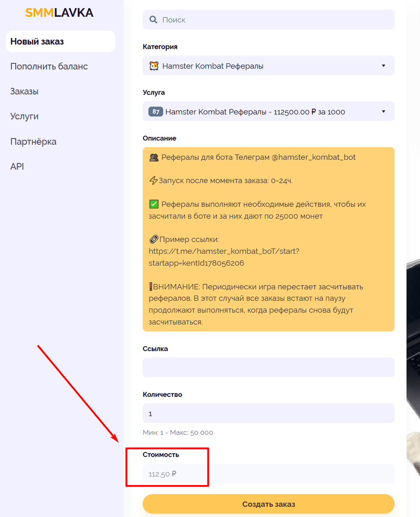Click the Ссылка input field
The image size is (420, 517).
click(268, 367)
